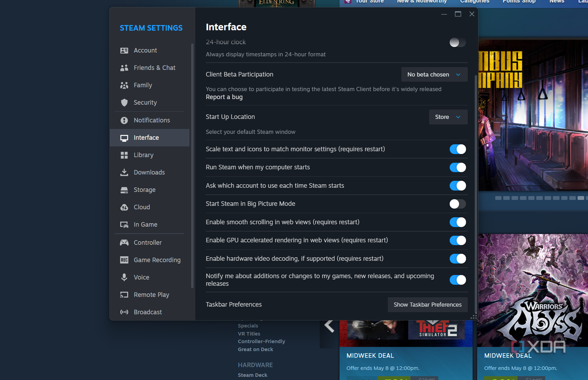Open the VR Titles store link
The height and width of the screenshot is (380, 588).
point(249,334)
